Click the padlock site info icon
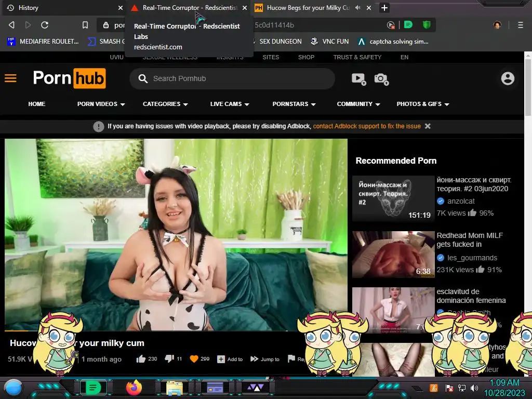Viewport: 532px width, 399px height. coord(106,25)
